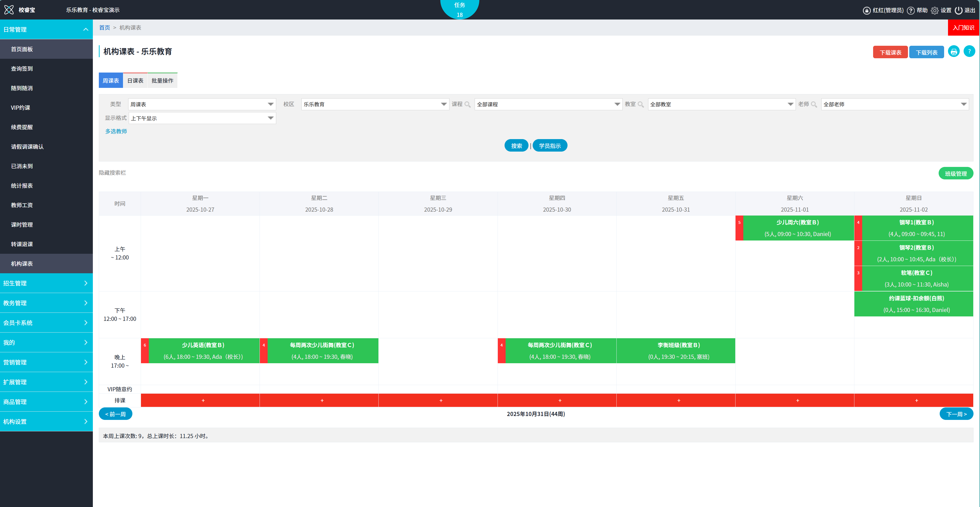Click the magnifier icon beside 教室
980x507 pixels.
[x=641, y=104]
